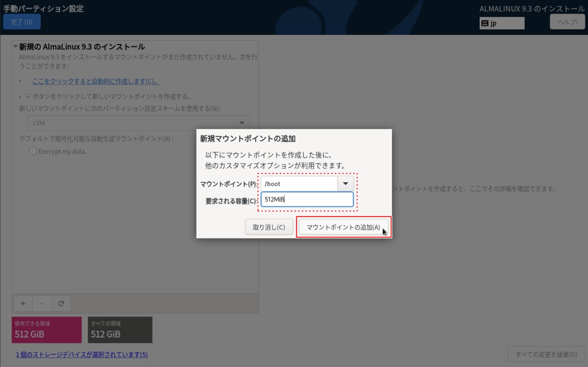Click the 新規マウントポイントの追加 dialog title
Image resolution: width=588 pixels, height=367 pixels.
[x=248, y=138]
